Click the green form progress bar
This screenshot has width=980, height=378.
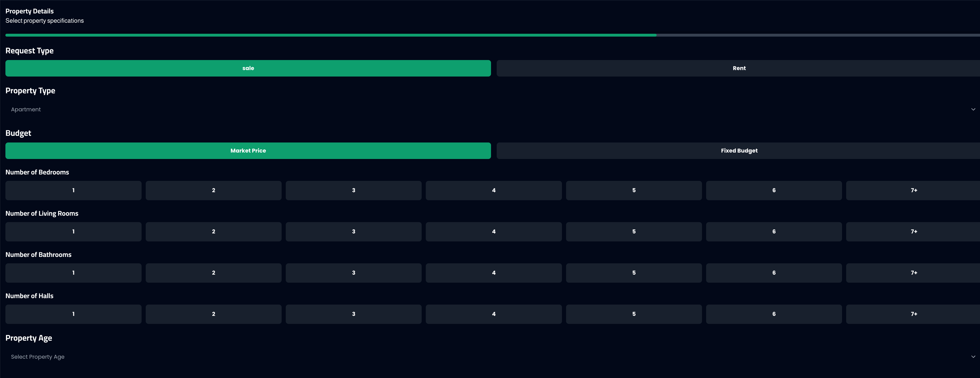coord(331,35)
